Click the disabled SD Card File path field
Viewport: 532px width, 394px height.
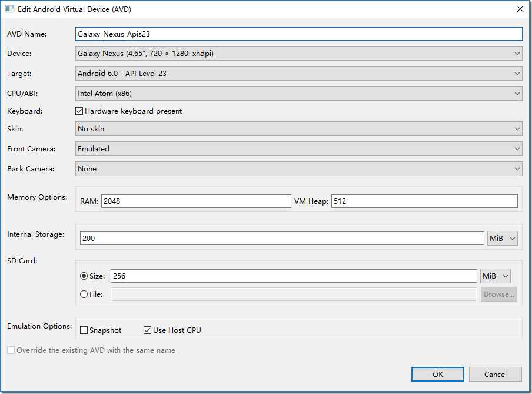pyautogui.click(x=294, y=294)
